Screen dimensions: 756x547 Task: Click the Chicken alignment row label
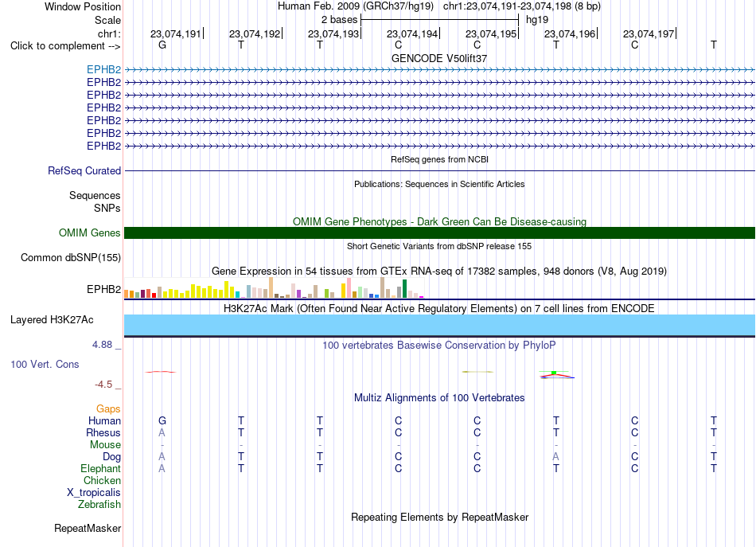(102, 480)
